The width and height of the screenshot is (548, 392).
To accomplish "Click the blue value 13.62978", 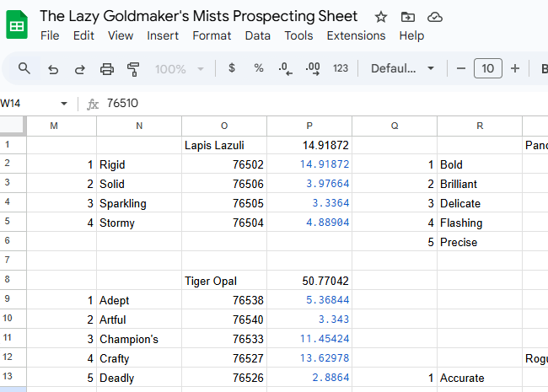I will click(309, 358).
